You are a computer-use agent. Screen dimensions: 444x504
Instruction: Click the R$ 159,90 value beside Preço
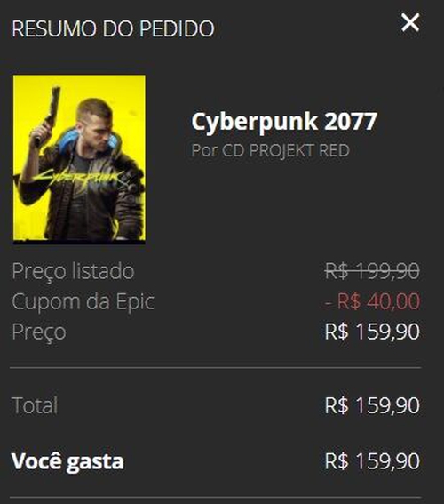(372, 332)
